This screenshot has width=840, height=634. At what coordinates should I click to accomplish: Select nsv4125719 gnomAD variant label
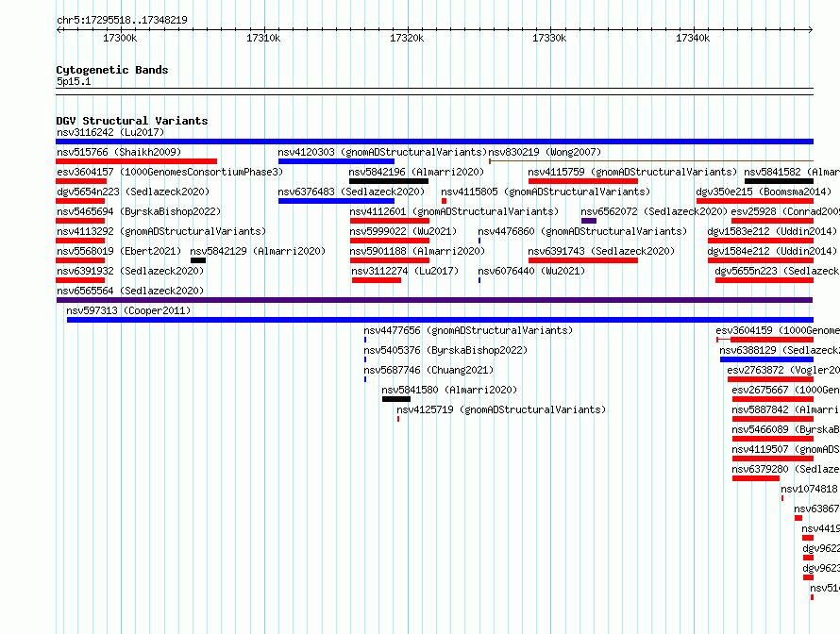point(501,409)
